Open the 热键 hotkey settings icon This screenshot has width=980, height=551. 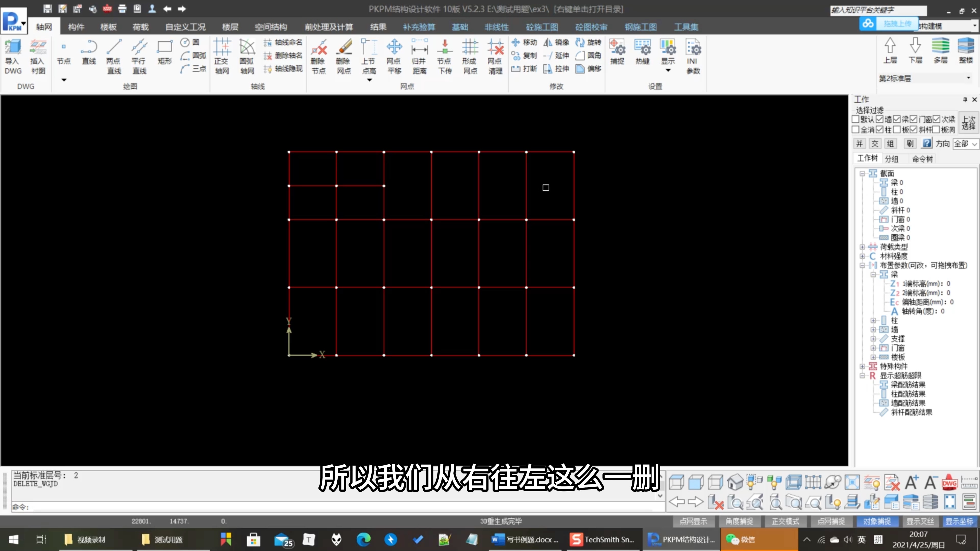643,52
